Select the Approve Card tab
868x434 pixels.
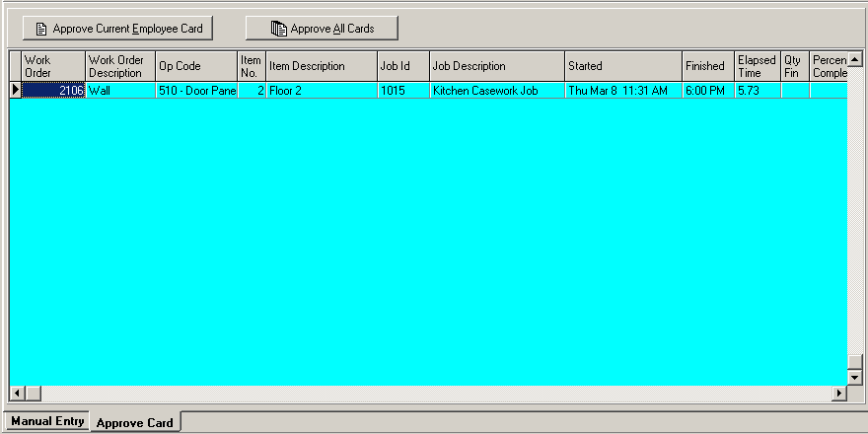point(135,422)
